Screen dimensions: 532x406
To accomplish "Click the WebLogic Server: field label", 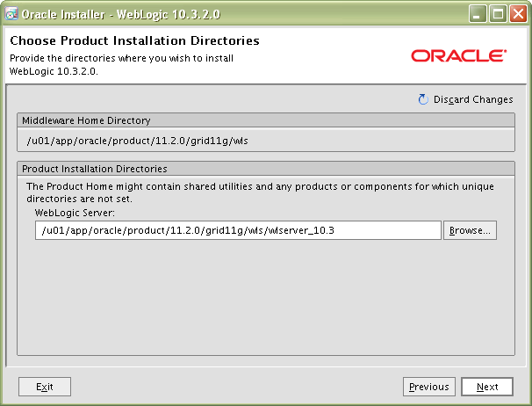I will click(x=75, y=212).
